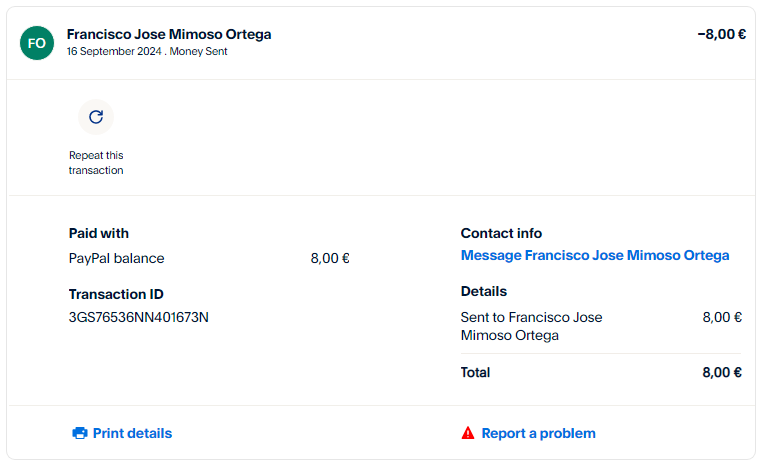Click the Contact info heading
Image resolution: width=767 pixels, height=468 pixels.
(501, 233)
